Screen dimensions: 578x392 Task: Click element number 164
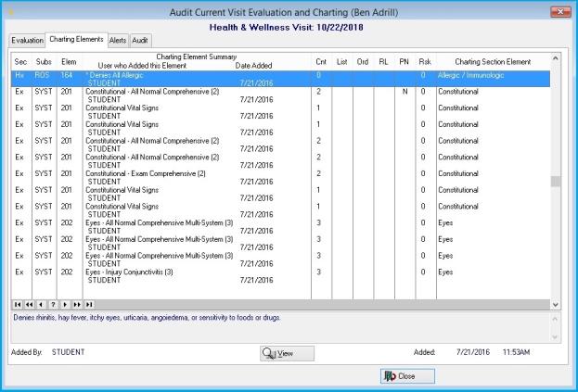tap(67, 75)
